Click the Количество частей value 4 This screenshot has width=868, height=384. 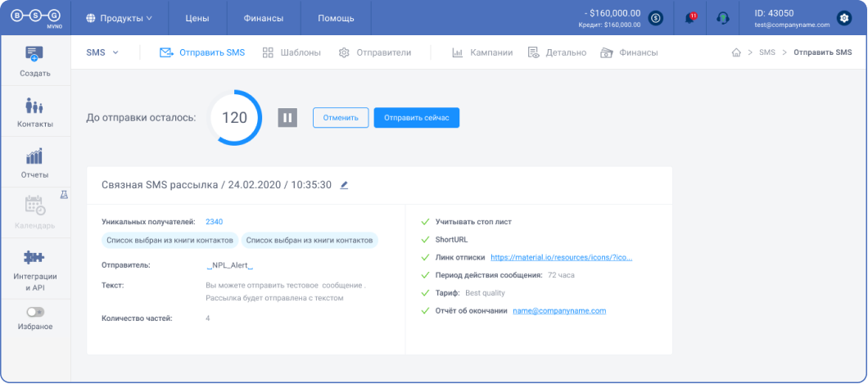pyautogui.click(x=208, y=318)
